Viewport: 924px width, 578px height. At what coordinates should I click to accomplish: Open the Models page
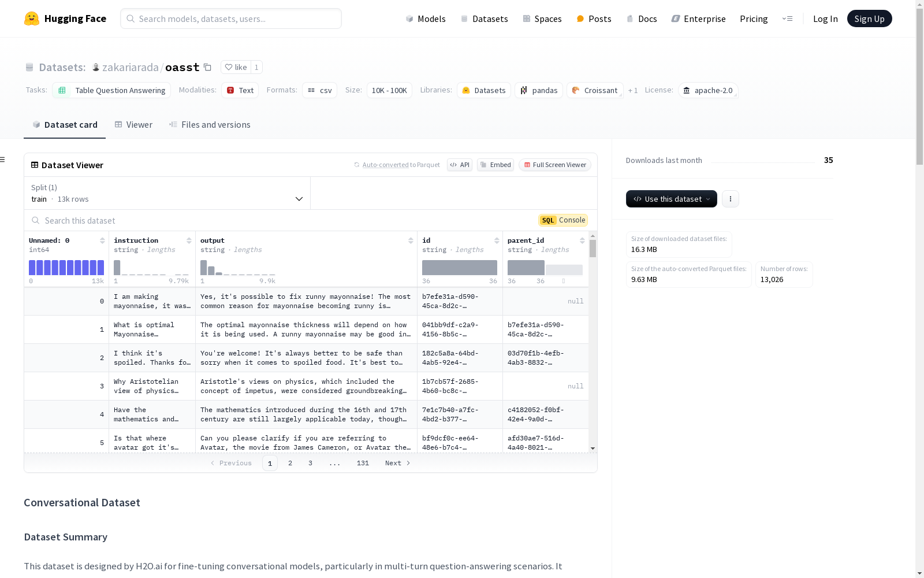[426, 18]
